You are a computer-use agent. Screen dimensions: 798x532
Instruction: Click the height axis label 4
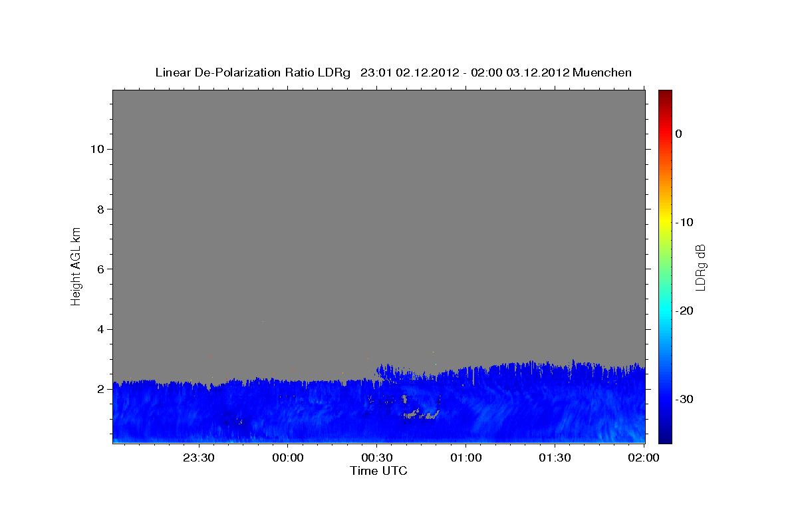(x=99, y=329)
